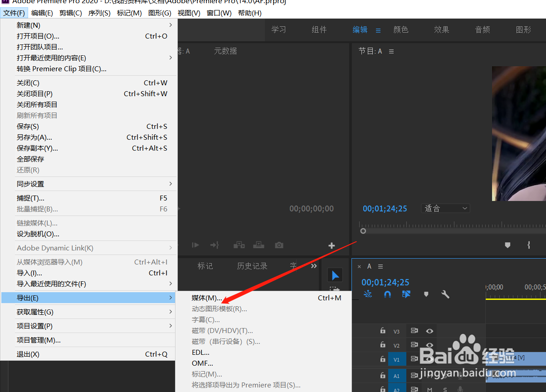Click Mark In brace in program monitor
Viewport: 546px width, 392px height.
coord(528,245)
